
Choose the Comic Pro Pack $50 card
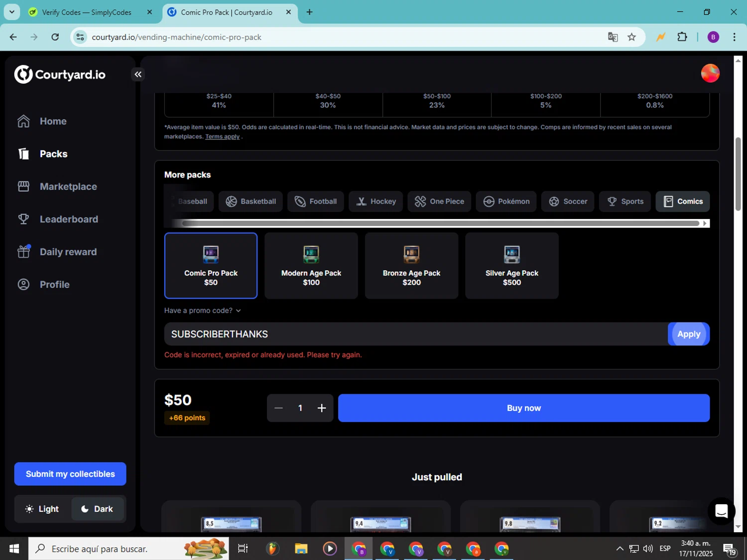coord(211,266)
